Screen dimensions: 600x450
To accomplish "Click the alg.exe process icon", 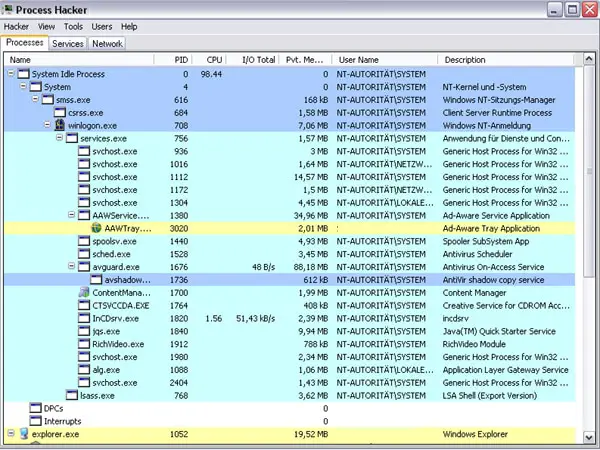I will coord(84,370).
